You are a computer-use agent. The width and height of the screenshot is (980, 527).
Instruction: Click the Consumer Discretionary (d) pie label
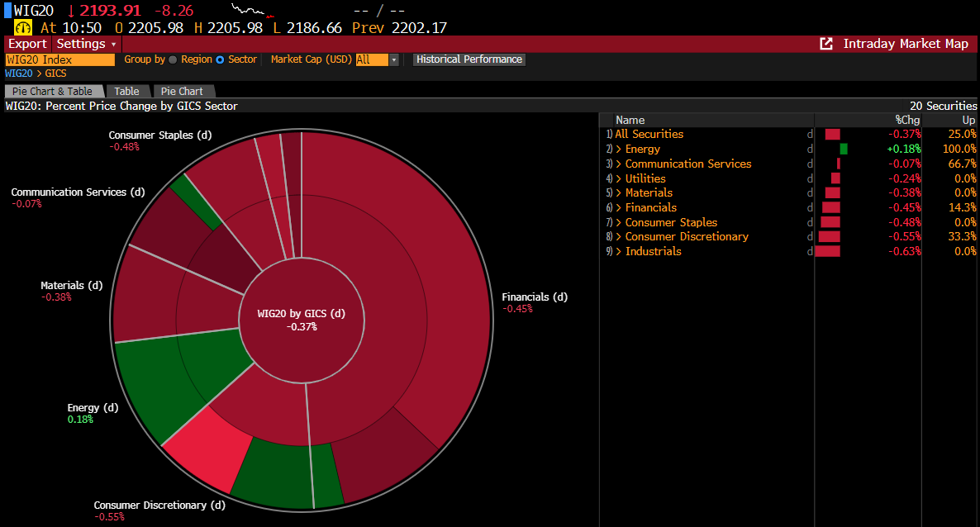coord(159,506)
